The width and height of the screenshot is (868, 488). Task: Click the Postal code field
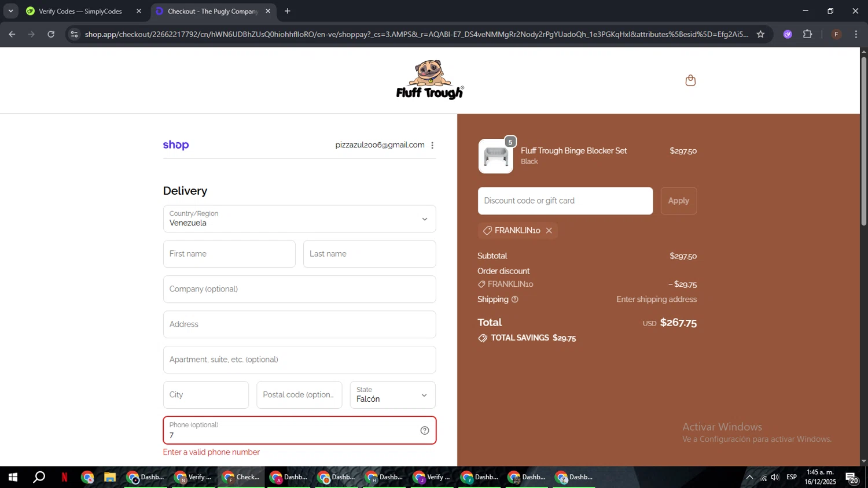(299, 395)
